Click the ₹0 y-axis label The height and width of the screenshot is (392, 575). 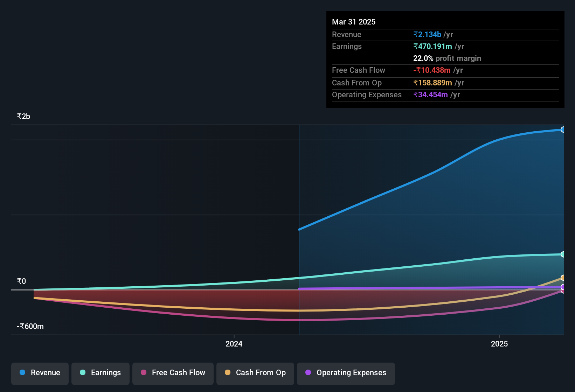22,281
